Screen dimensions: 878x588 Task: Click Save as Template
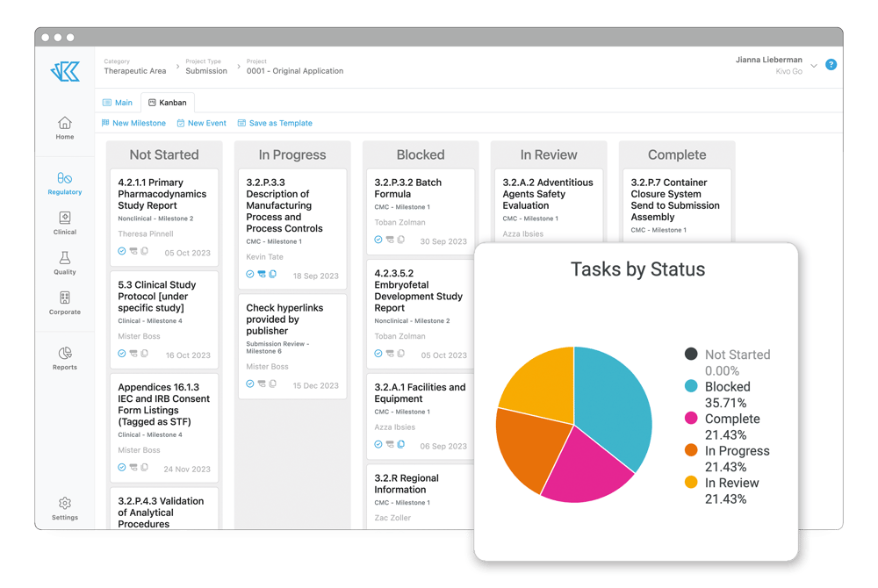click(x=277, y=123)
